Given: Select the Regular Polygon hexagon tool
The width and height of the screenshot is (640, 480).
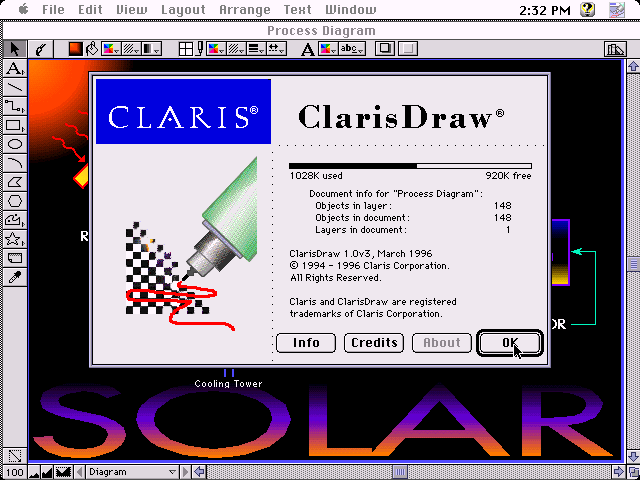Looking at the screenshot, I should pyautogui.click(x=14, y=201).
